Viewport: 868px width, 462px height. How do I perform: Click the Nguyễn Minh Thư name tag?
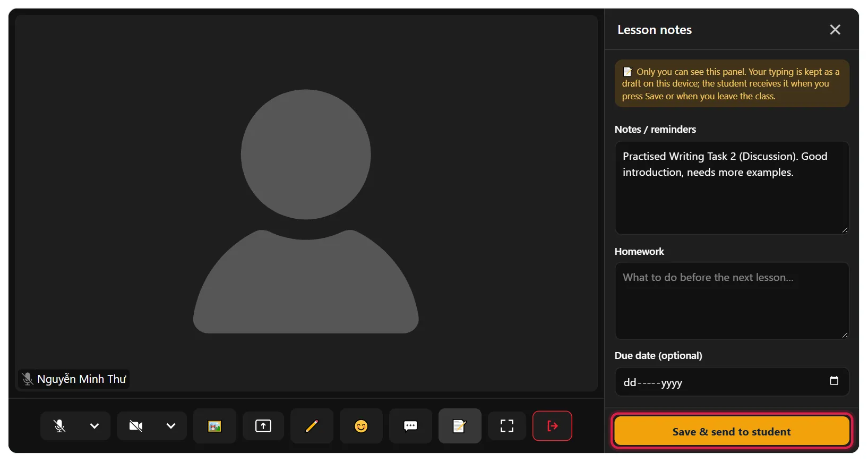click(x=74, y=379)
